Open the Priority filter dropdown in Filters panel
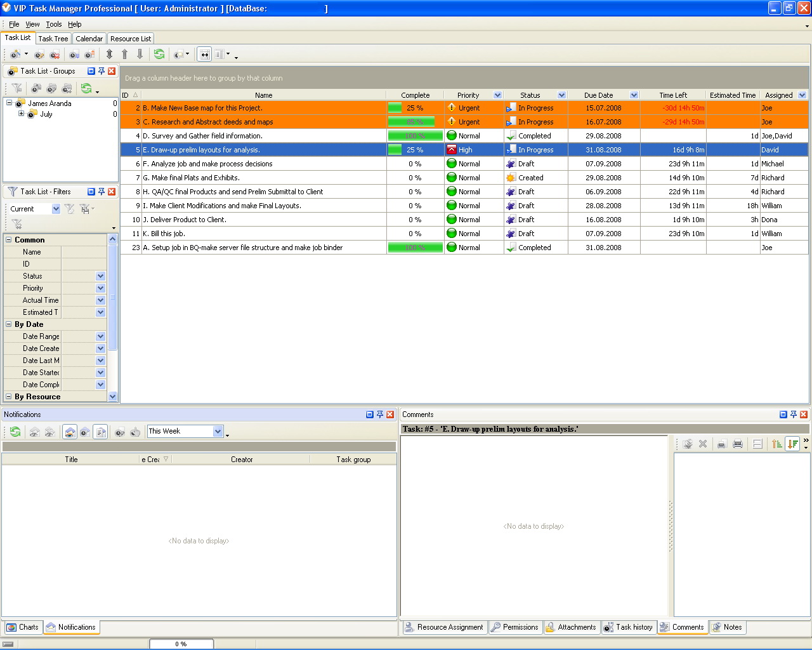Image resolution: width=812 pixels, height=650 pixels. pyautogui.click(x=100, y=288)
